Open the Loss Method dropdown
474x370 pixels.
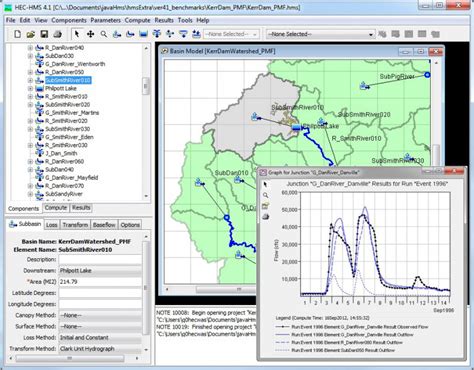point(100,338)
